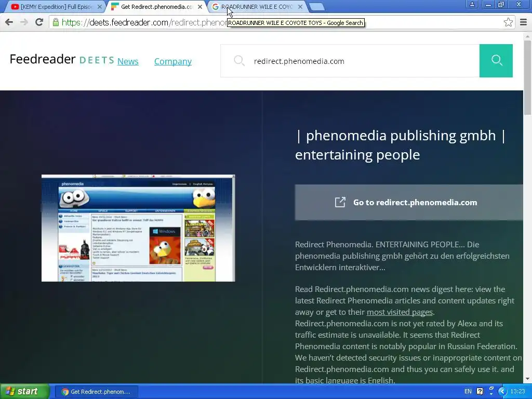This screenshot has width=532, height=399.
Task: Click the EN language indicator in tray
Action: coord(468,392)
